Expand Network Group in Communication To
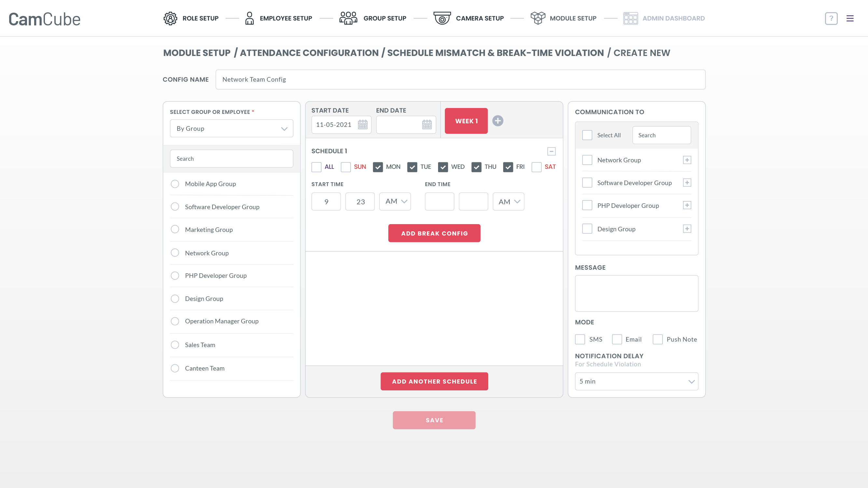 point(687,160)
